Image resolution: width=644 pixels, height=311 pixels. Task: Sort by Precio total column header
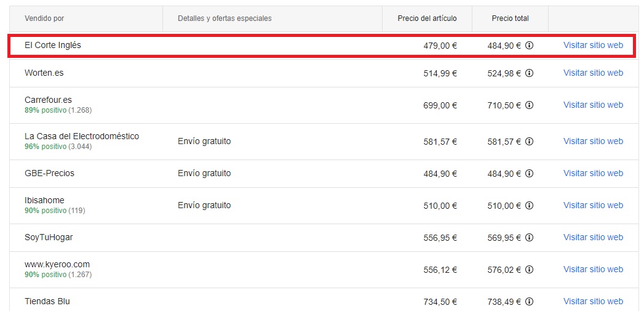coord(510,18)
